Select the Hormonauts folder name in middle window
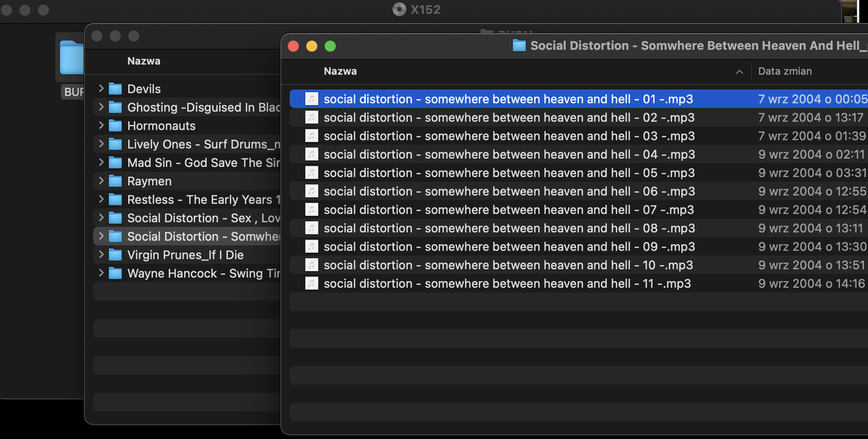 tap(162, 126)
